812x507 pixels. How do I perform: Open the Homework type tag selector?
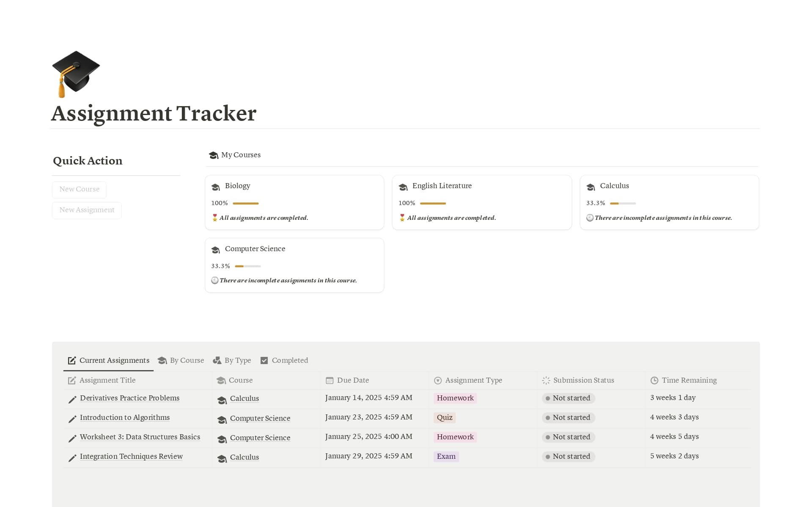coord(455,398)
